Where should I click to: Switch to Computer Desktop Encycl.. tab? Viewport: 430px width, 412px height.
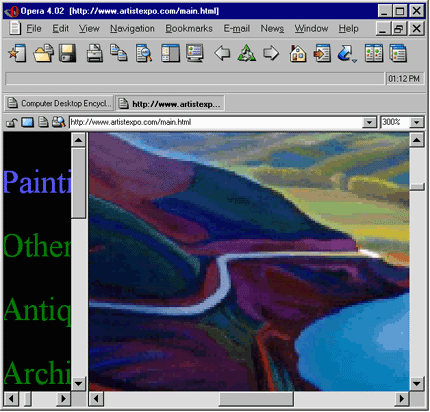point(59,103)
